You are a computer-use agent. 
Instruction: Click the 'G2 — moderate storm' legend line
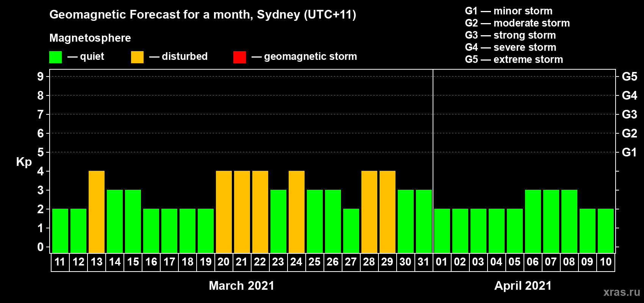(517, 23)
